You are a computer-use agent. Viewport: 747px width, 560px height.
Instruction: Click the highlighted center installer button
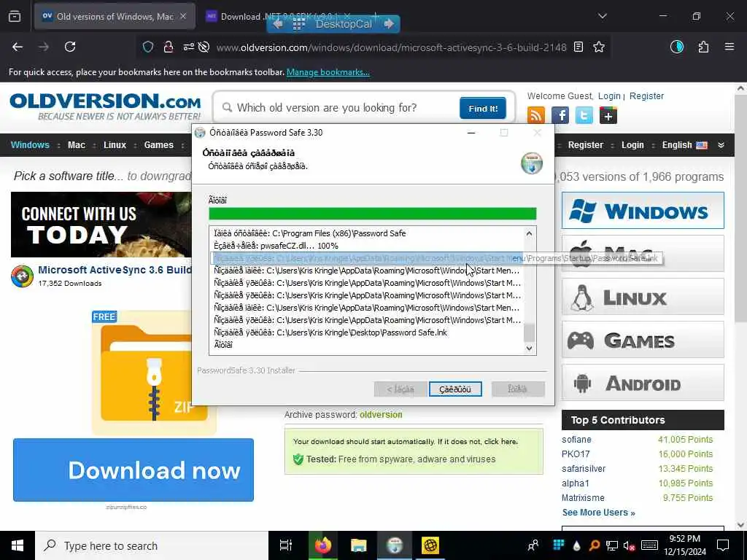(455, 389)
